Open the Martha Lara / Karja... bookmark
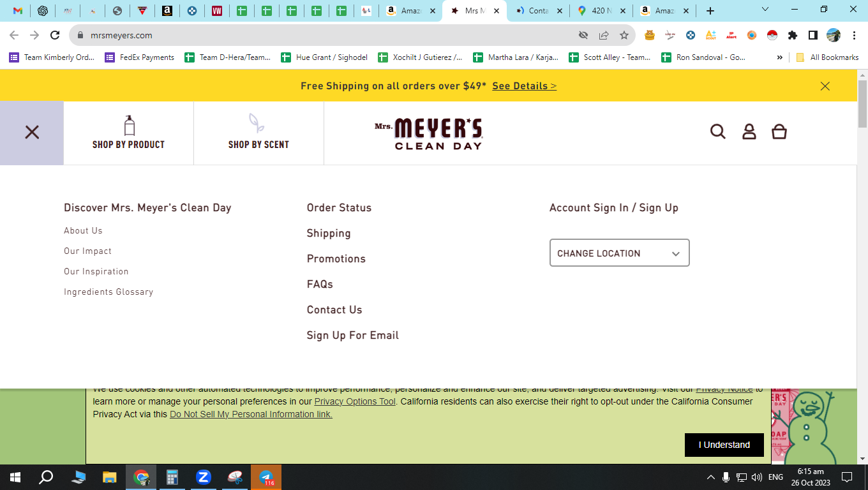 click(x=516, y=57)
